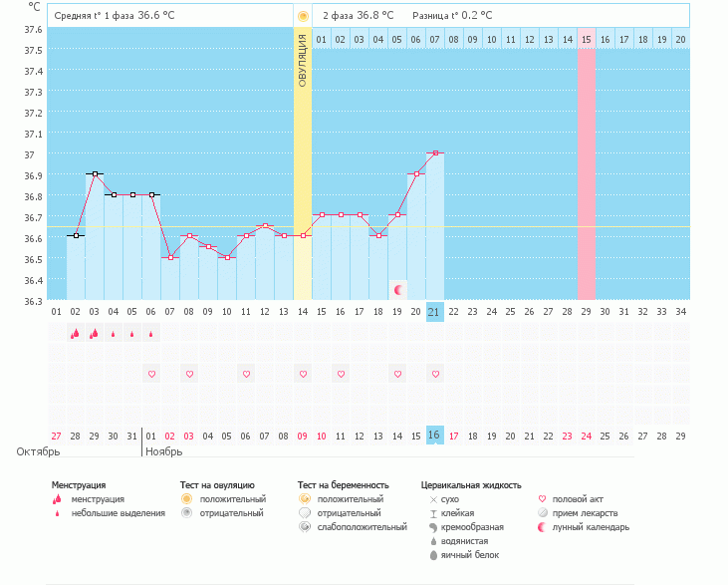Click the small discharge icon under day 05
This screenshot has height=585, width=728.
point(131,334)
